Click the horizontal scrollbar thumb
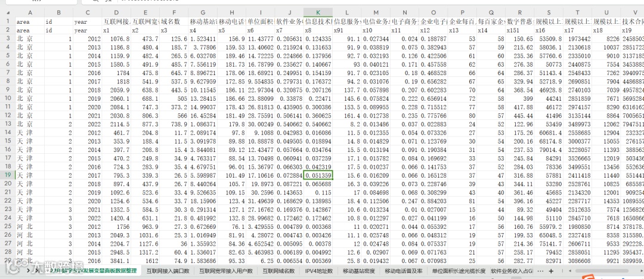 [x=602, y=271]
